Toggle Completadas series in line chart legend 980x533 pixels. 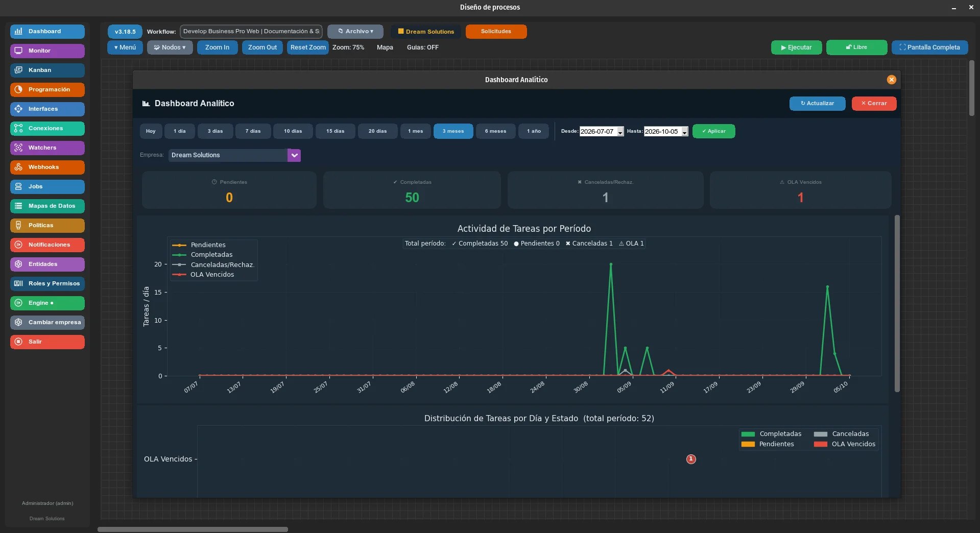(203, 255)
